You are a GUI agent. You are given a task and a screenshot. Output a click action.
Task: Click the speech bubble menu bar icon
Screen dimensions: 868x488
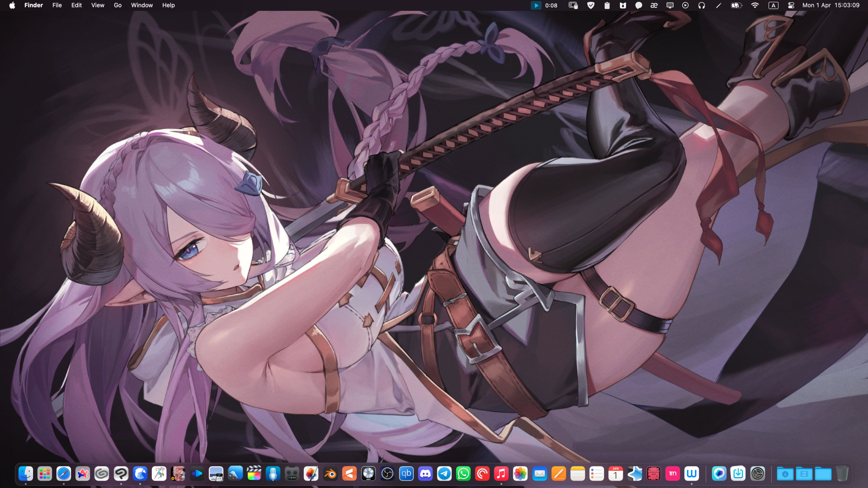[x=638, y=5]
